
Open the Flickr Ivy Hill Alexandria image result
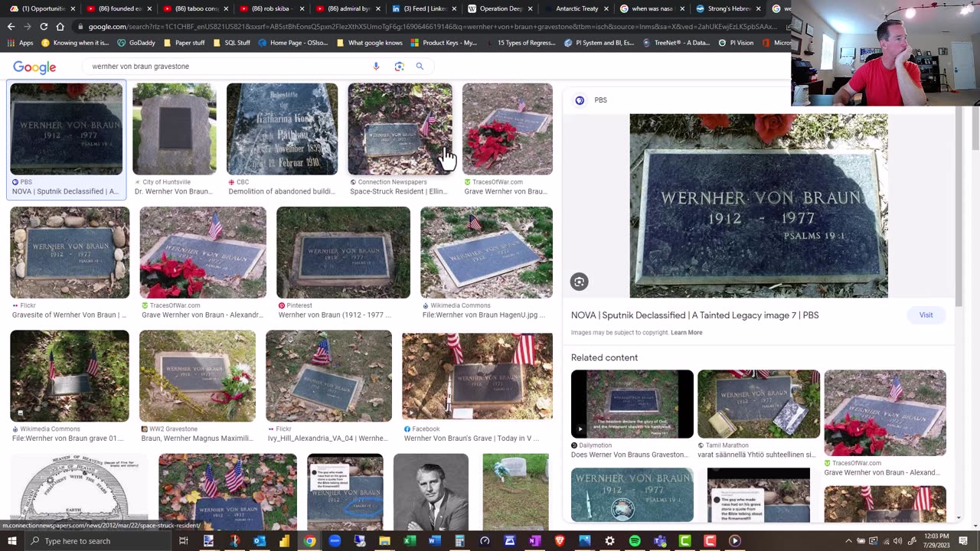click(328, 376)
